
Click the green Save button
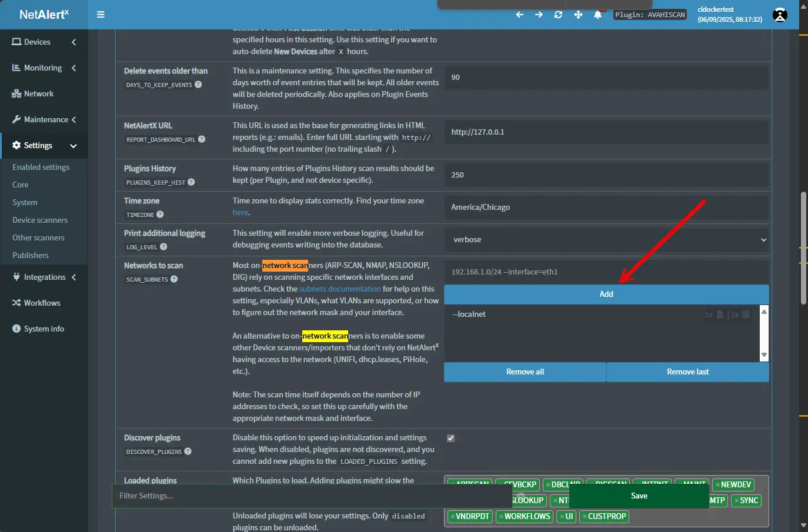[x=639, y=496]
